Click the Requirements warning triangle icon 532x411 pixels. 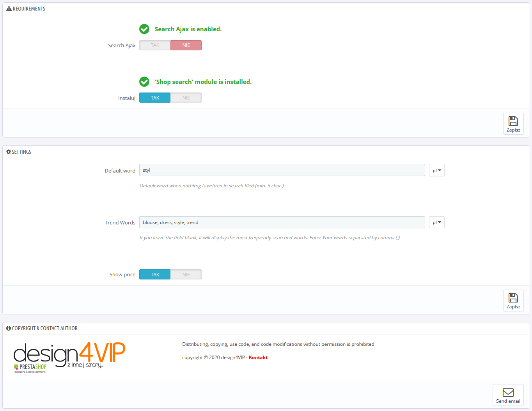tap(9, 9)
